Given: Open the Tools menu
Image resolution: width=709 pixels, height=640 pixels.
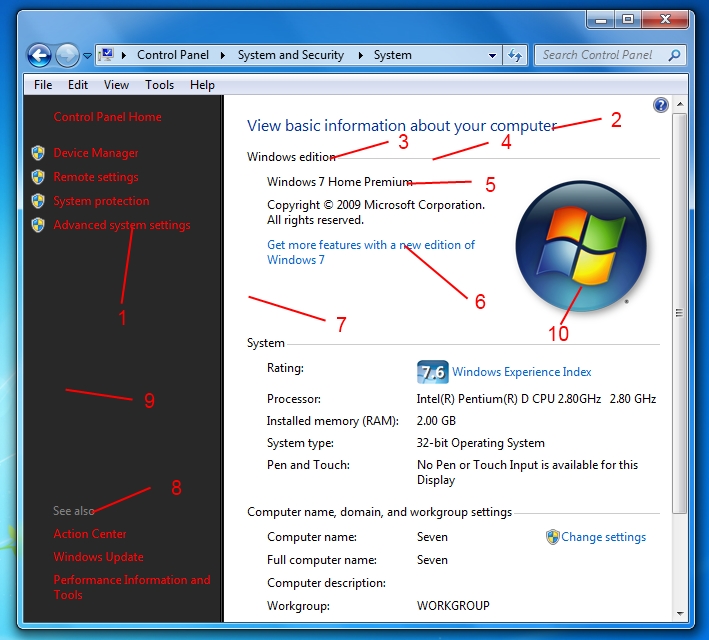Looking at the screenshot, I should tap(159, 85).
